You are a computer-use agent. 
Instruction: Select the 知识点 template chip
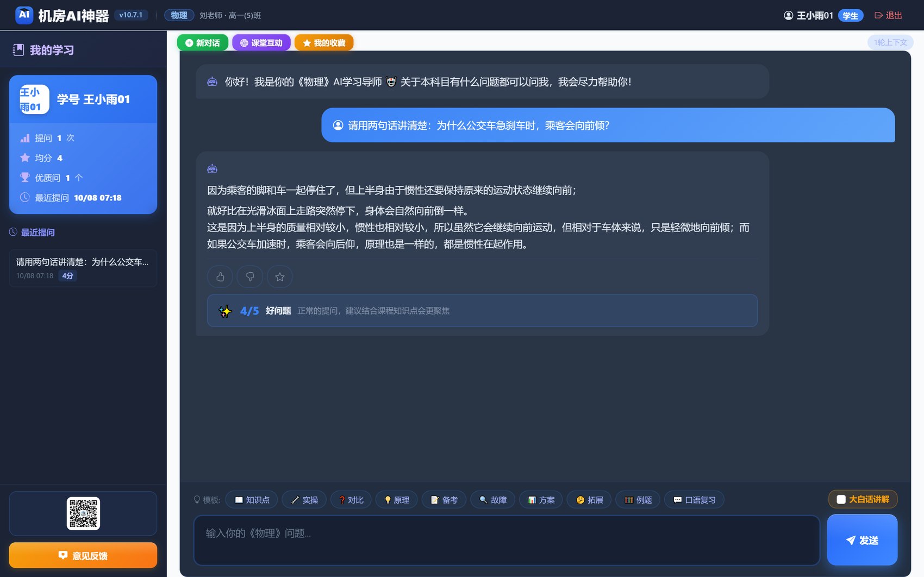coord(252,500)
